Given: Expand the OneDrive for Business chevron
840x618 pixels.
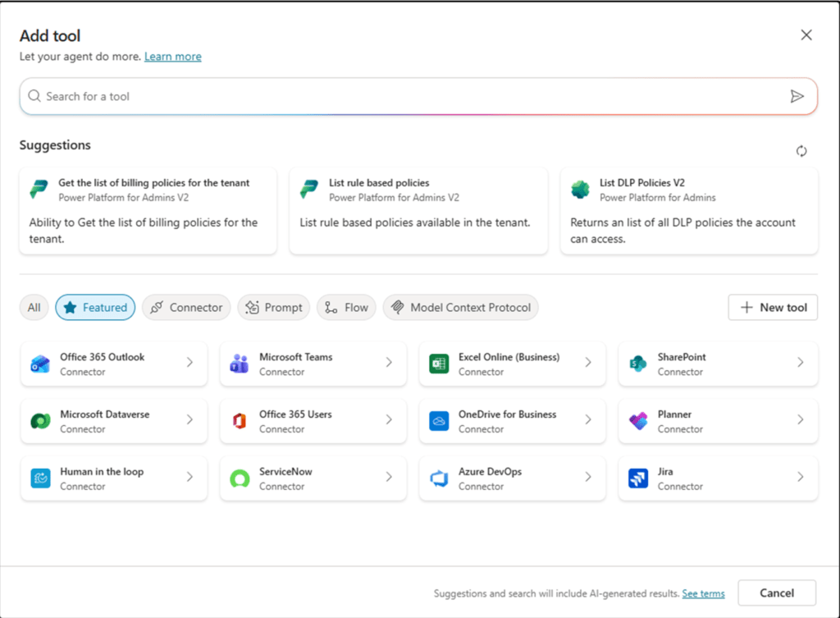Looking at the screenshot, I should 588,419.
